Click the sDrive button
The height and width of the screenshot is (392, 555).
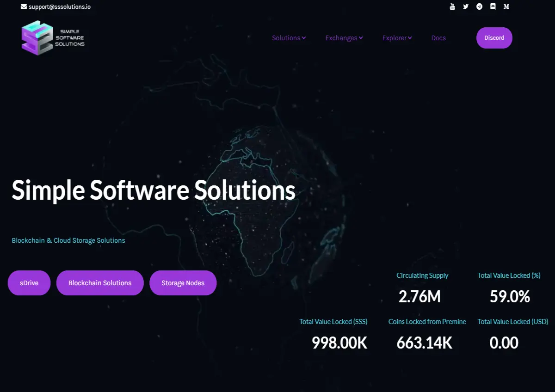(x=29, y=283)
